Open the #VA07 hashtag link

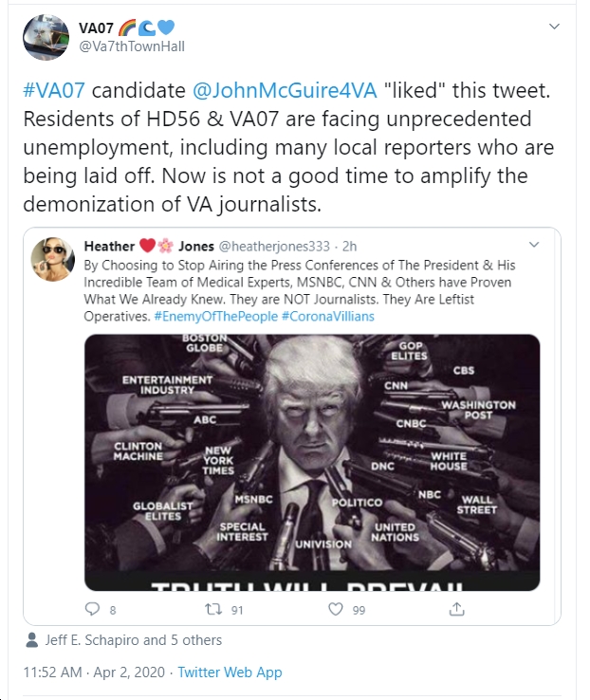[x=54, y=90]
